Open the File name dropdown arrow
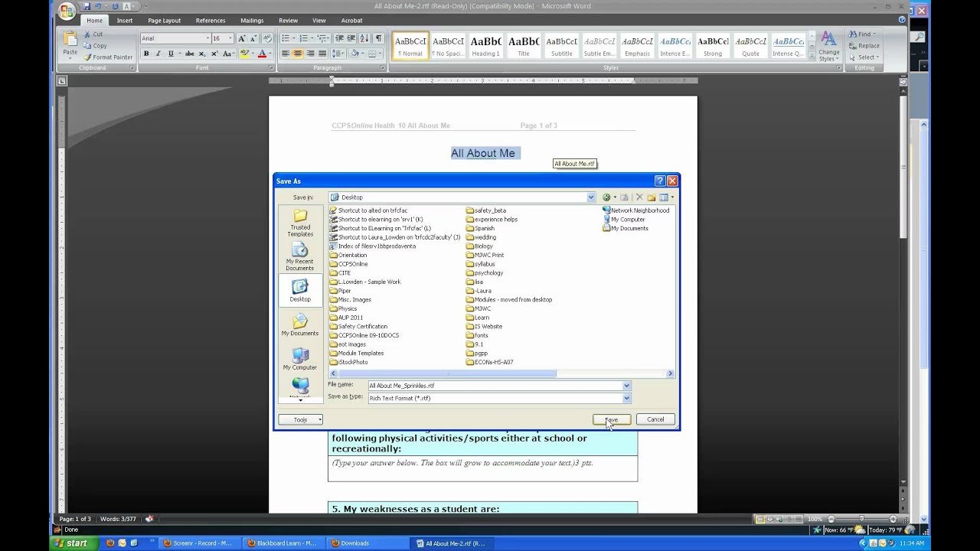 626,386
